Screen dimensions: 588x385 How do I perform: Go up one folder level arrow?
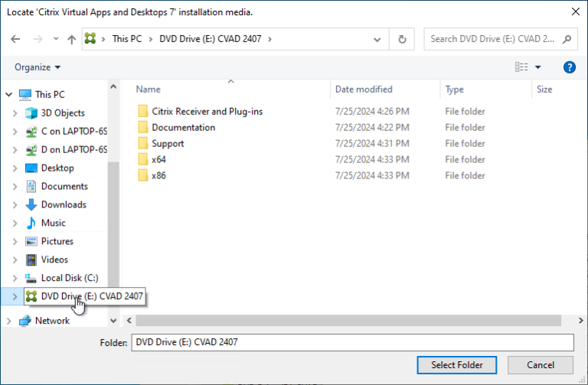(x=72, y=39)
